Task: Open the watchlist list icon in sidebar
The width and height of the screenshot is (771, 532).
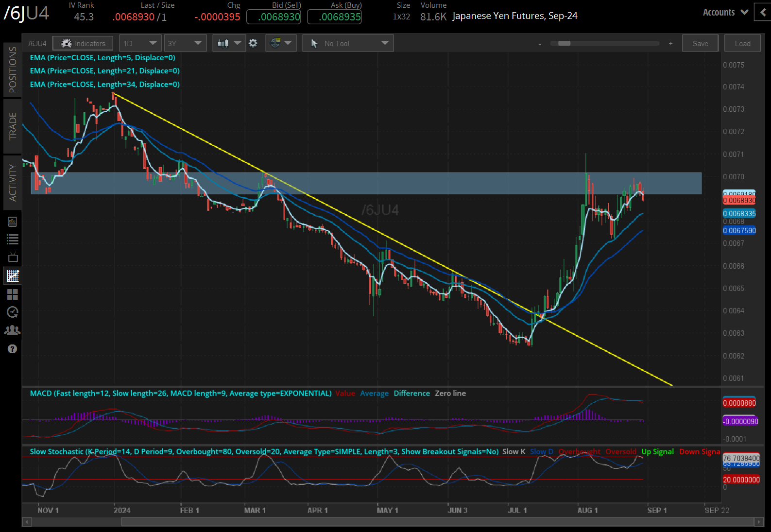Action: (13, 239)
